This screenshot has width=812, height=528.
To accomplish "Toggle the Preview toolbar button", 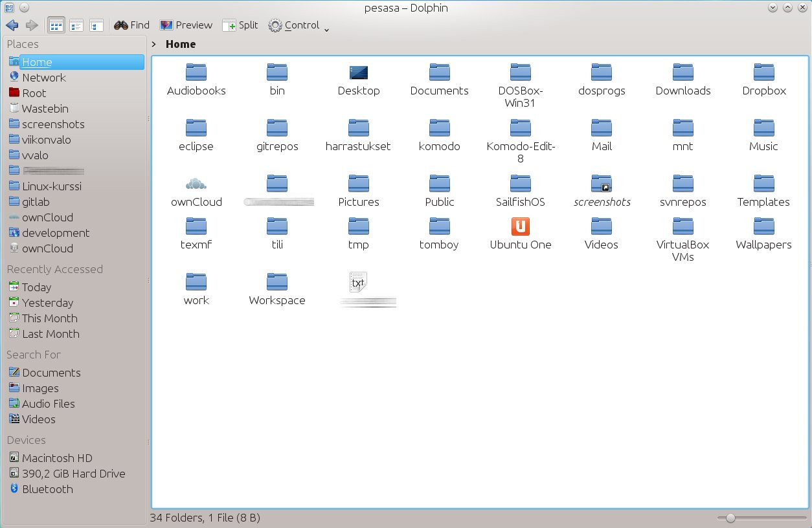I will coord(186,25).
